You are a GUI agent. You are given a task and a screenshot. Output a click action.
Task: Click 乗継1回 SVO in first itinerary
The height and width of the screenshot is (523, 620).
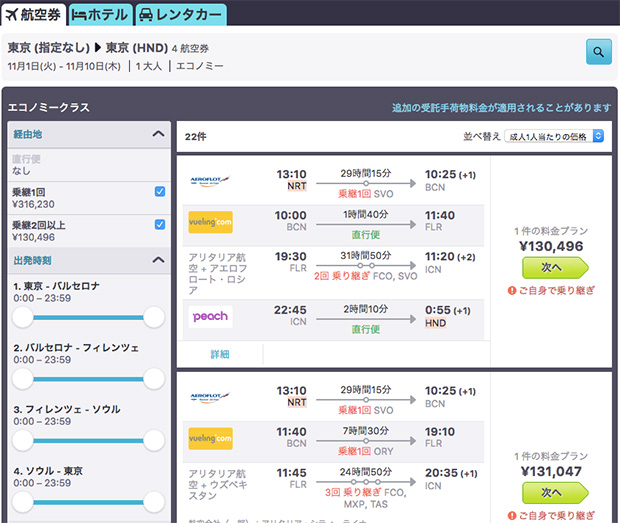tap(366, 194)
